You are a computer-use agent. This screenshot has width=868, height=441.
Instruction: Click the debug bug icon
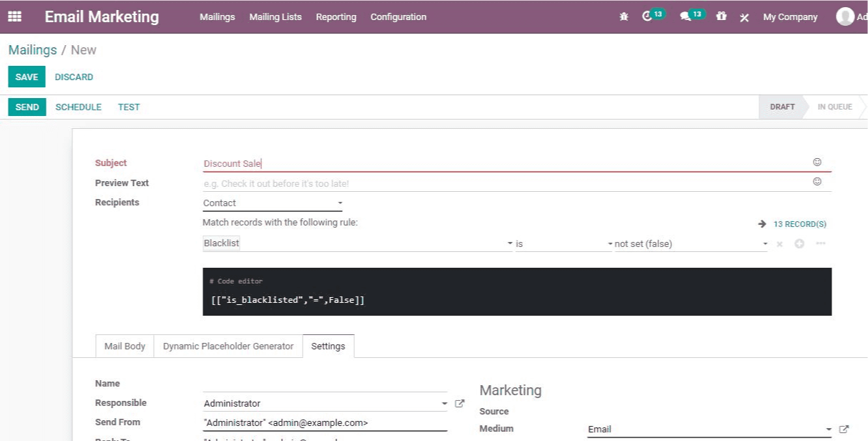pyautogui.click(x=624, y=17)
